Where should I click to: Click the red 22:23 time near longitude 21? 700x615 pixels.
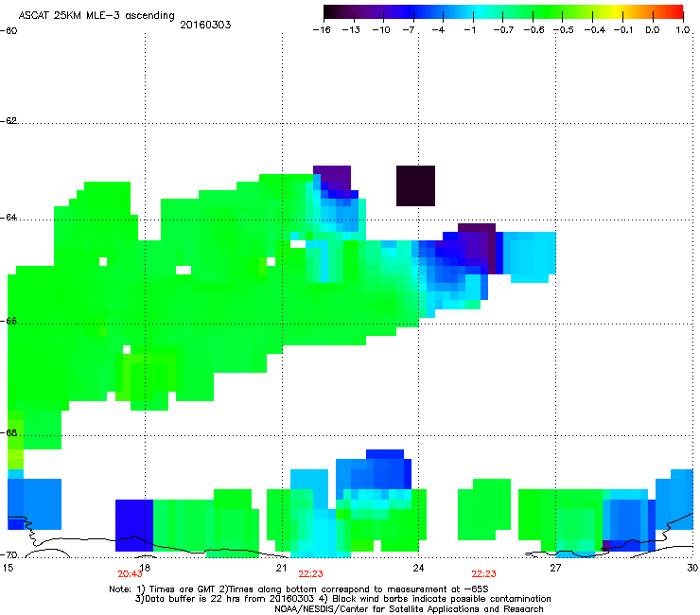310,574
